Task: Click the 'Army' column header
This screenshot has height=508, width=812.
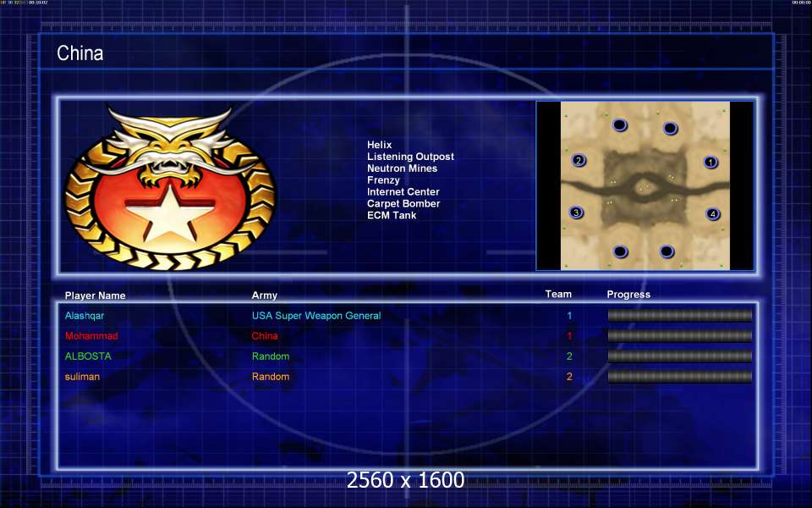Action: (265, 295)
